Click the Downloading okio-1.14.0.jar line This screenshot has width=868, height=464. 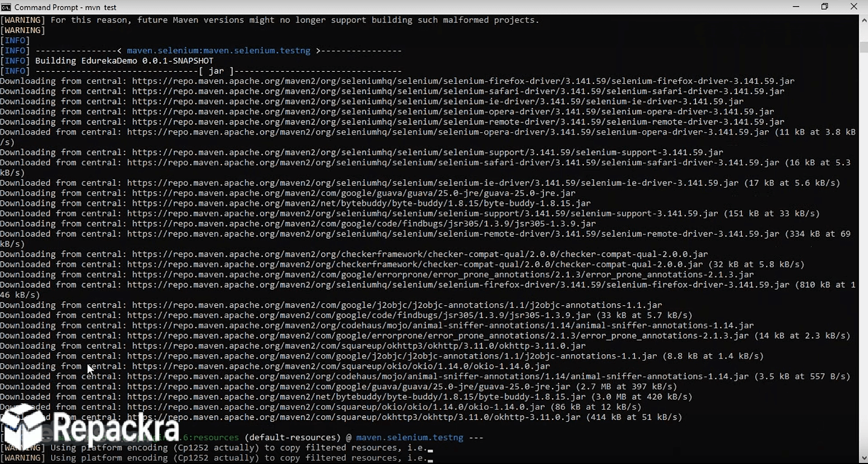click(x=275, y=366)
